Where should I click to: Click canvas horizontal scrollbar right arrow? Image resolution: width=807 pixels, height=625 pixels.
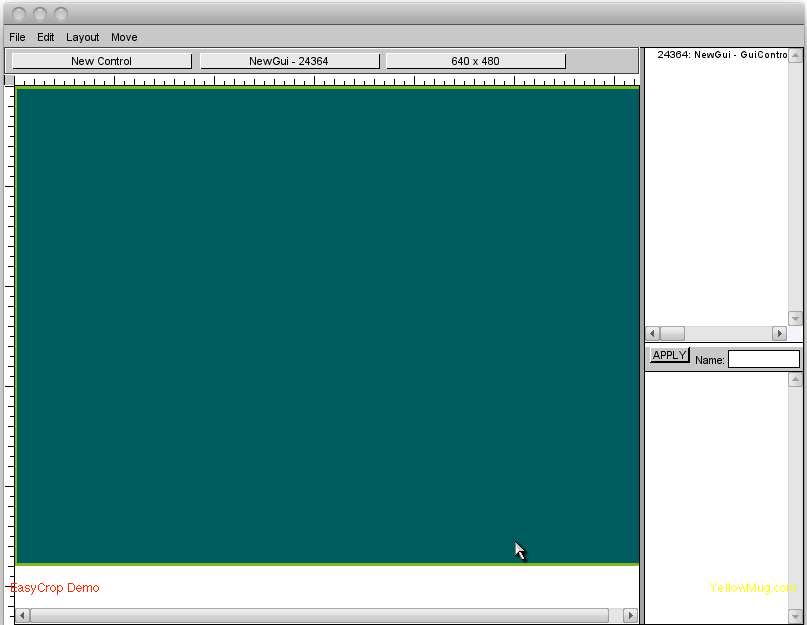pos(630,615)
